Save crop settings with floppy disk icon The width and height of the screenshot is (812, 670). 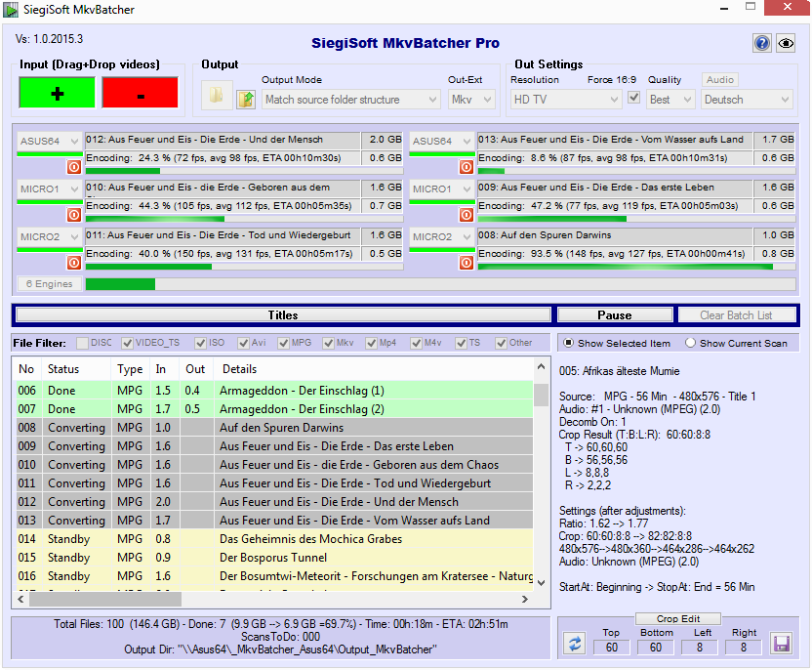[781, 644]
